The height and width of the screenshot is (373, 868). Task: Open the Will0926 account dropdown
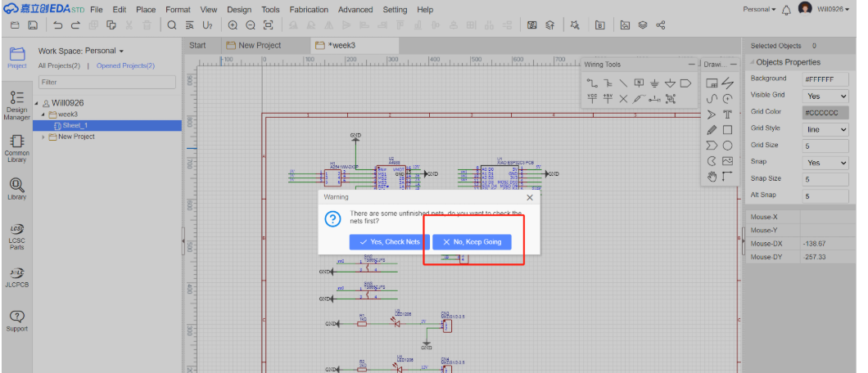click(833, 9)
